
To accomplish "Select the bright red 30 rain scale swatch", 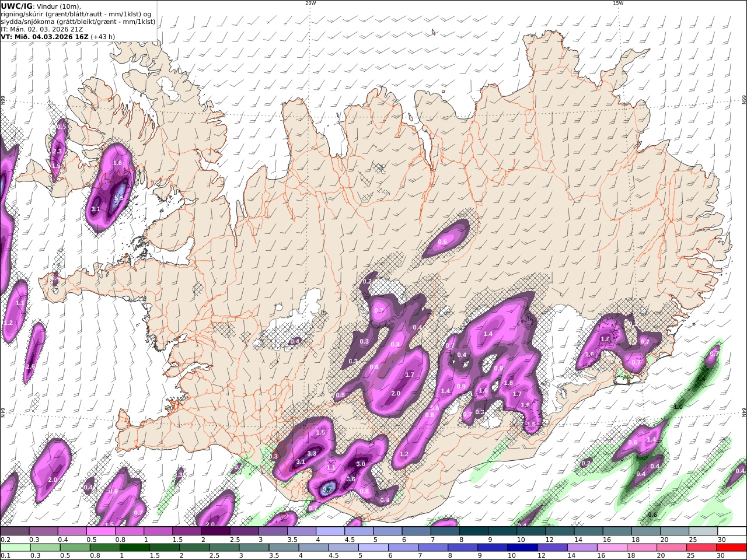I will (732, 548).
